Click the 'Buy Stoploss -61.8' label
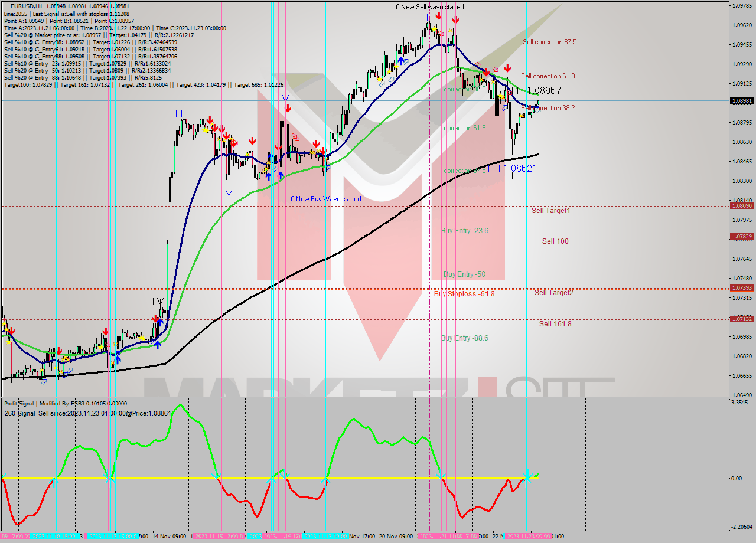 coord(464,293)
